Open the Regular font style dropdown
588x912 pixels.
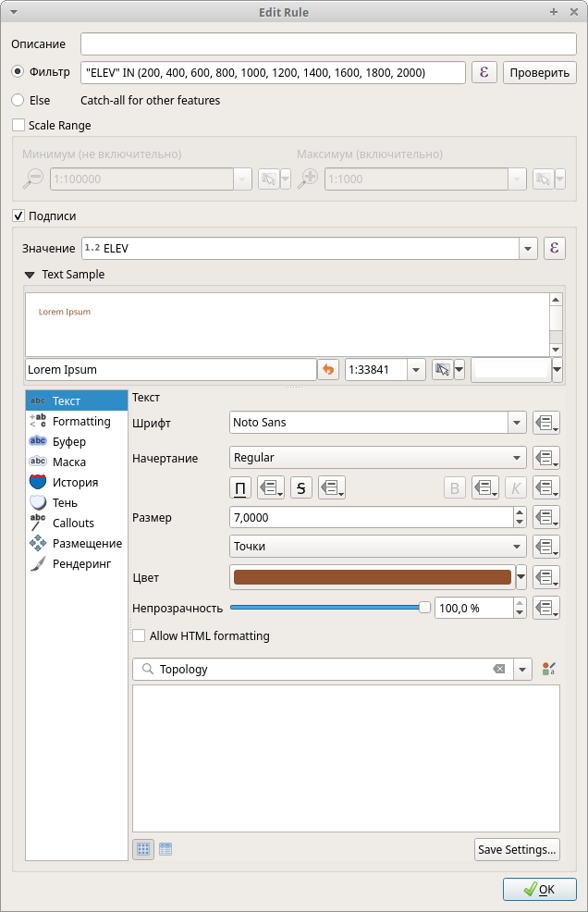click(517, 458)
